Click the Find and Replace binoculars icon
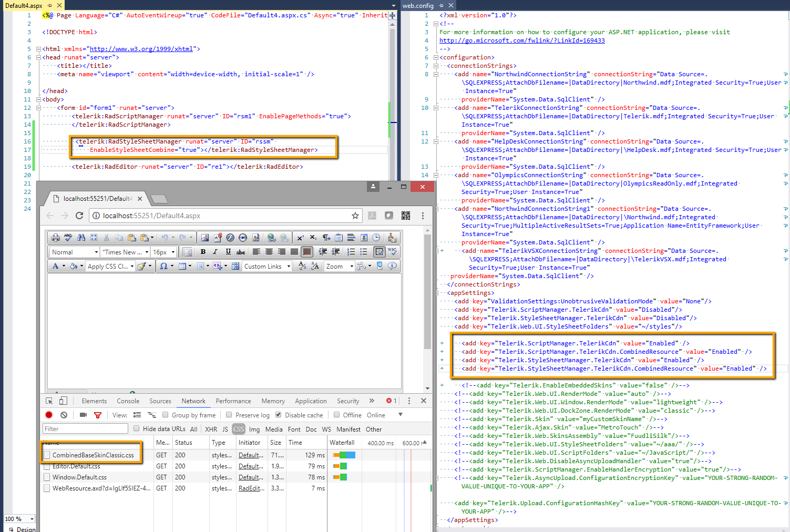 click(x=81, y=238)
